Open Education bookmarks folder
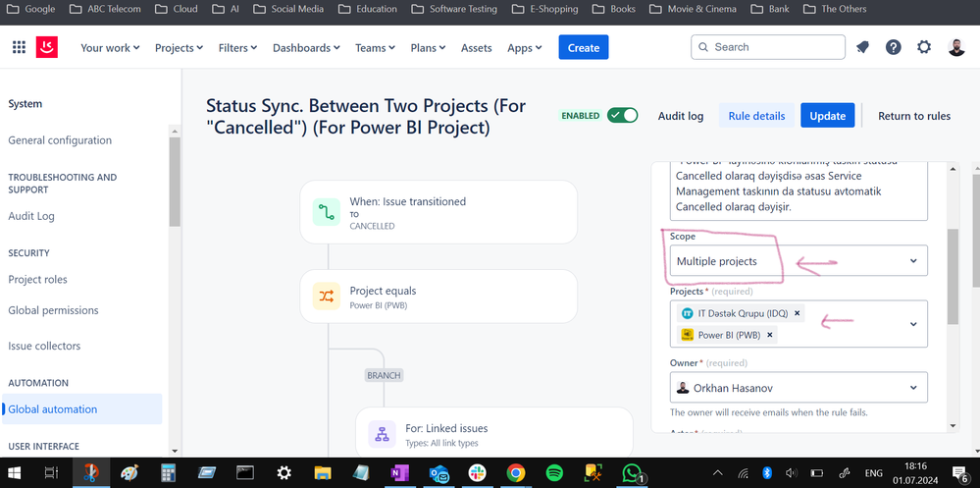The height and width of the screenshot is (488, 980). [x=368, y=10]
